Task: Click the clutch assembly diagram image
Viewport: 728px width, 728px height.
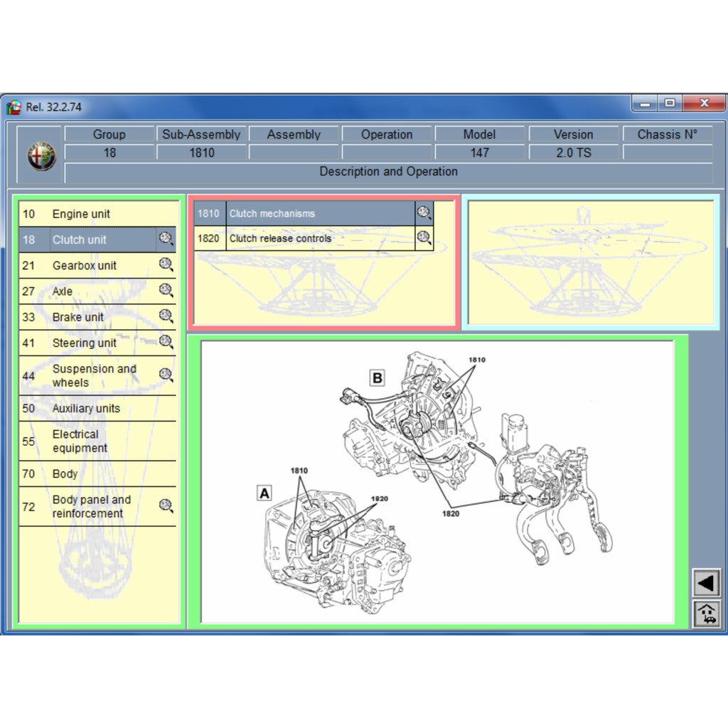Action: (437, 481)
